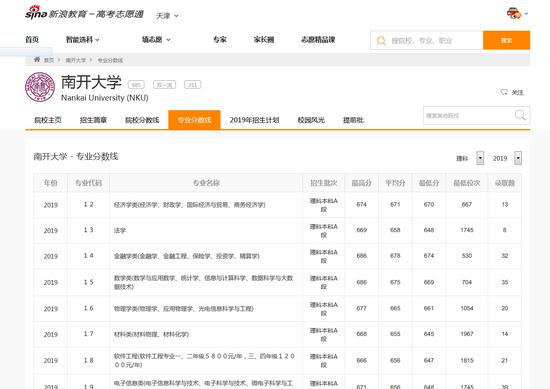550x389 pixels.
Task: Switch to the 院校分数线 tab
Action: [142, 120]
